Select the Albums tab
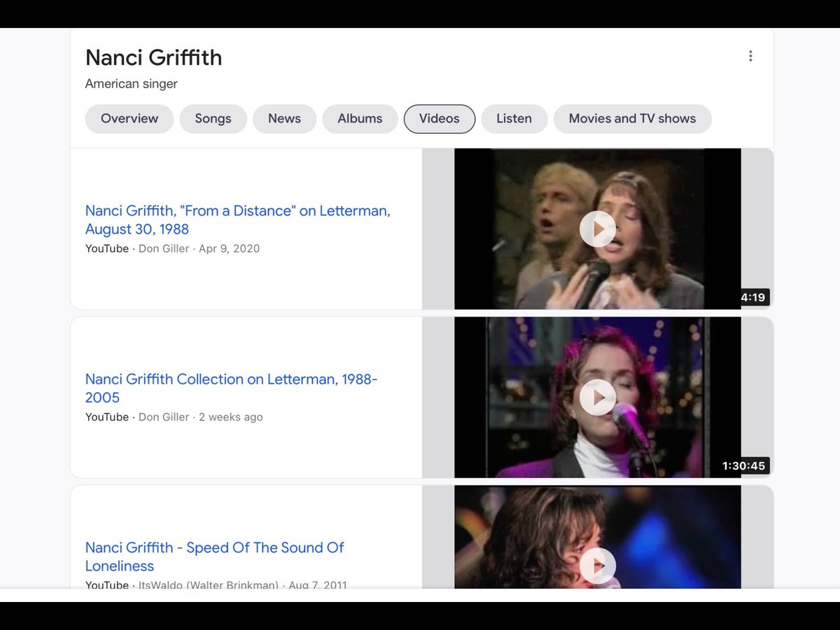This screenshot has height=630, width=840. 360,119
